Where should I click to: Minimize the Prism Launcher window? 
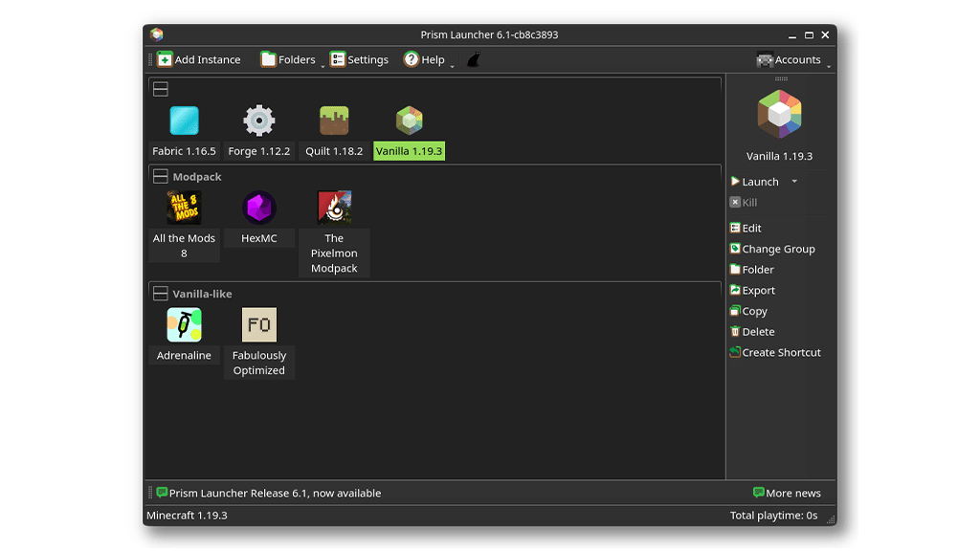pos(791,35)
